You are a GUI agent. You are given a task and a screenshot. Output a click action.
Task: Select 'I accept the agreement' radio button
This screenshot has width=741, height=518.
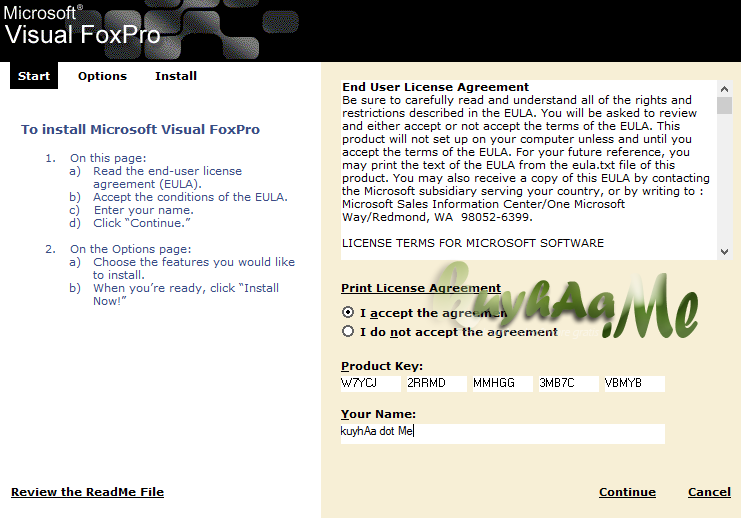[x=348, y=312]
